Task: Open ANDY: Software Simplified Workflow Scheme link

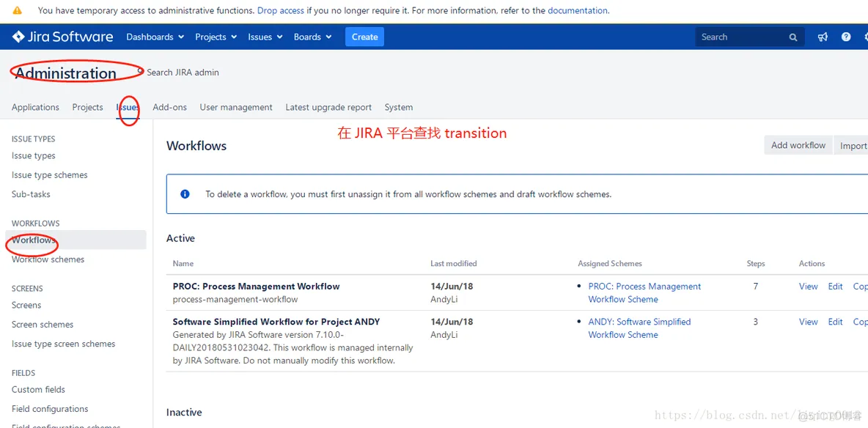Action: pos(640,328)
